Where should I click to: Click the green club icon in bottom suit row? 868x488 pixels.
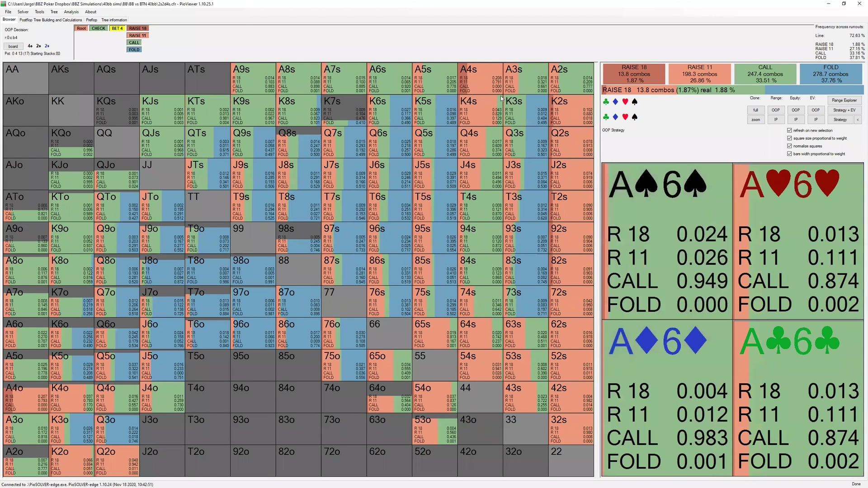[x=606, y=117]
